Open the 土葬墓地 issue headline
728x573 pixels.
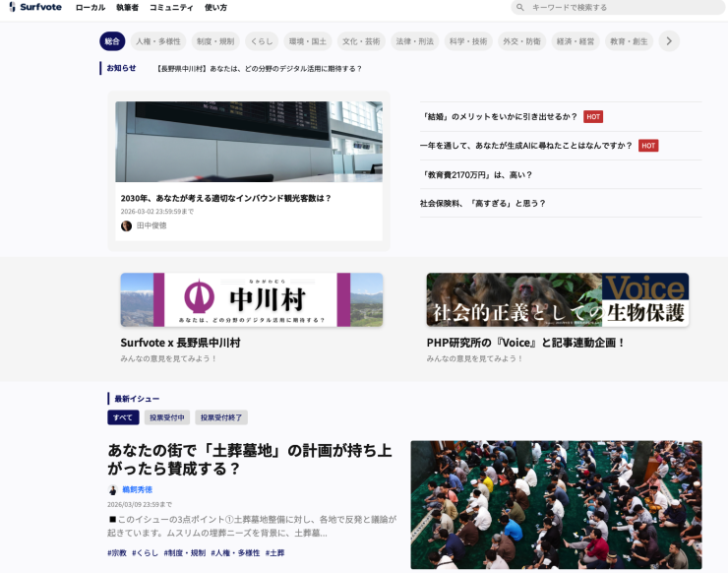(x=250, y=459)
